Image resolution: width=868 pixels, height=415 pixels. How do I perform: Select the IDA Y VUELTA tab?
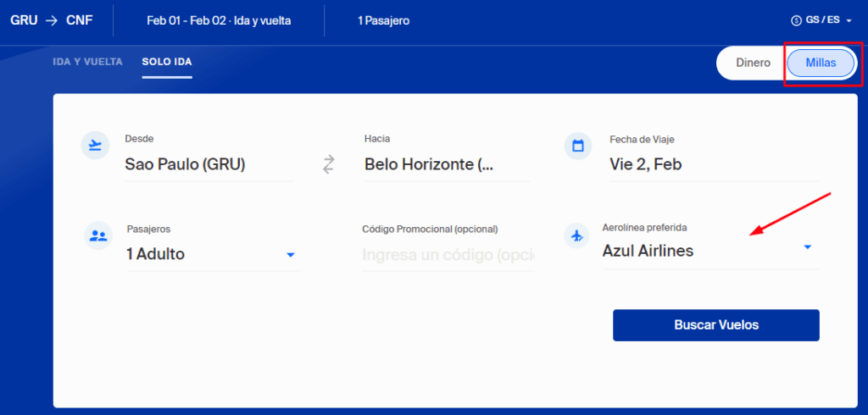point(87,63)
